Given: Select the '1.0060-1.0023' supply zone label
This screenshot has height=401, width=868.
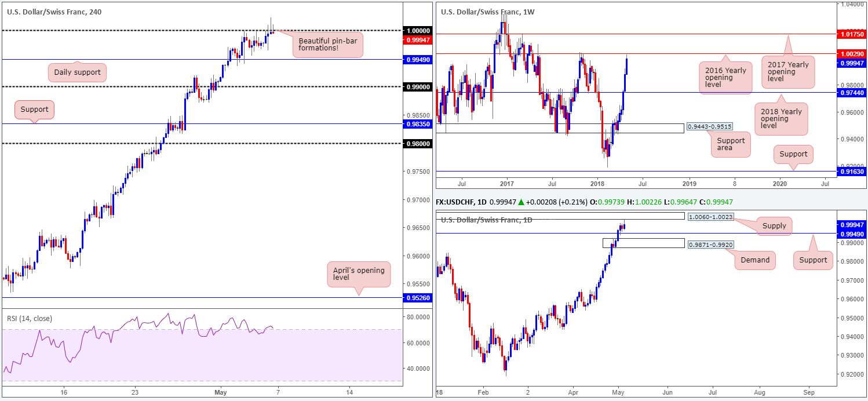Looking at the screenshot, I should click(710, 216).
